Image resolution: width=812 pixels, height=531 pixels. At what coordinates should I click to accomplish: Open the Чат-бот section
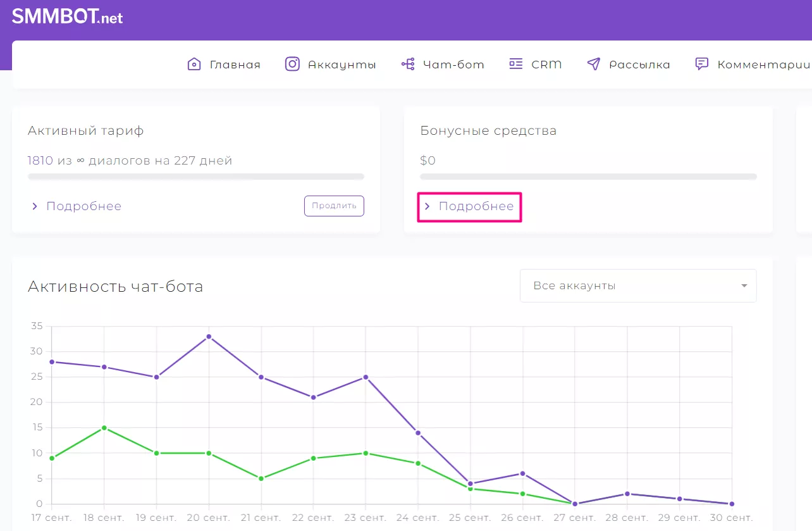coord(453,65)
